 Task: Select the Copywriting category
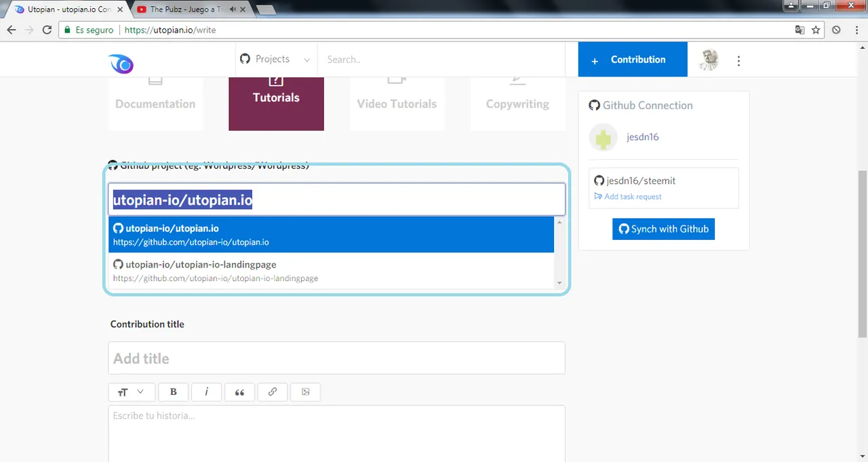tap(517, 103)
